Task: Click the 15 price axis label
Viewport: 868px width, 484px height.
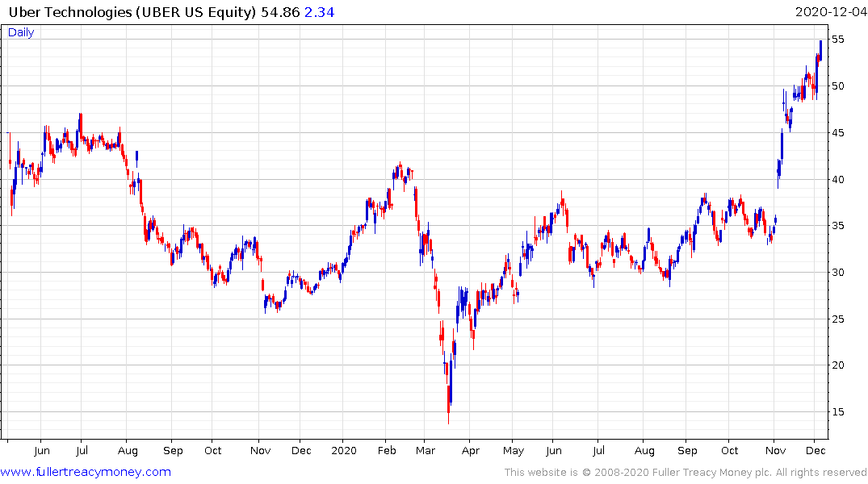Action: pyautogui.click(x=837, y=412)
